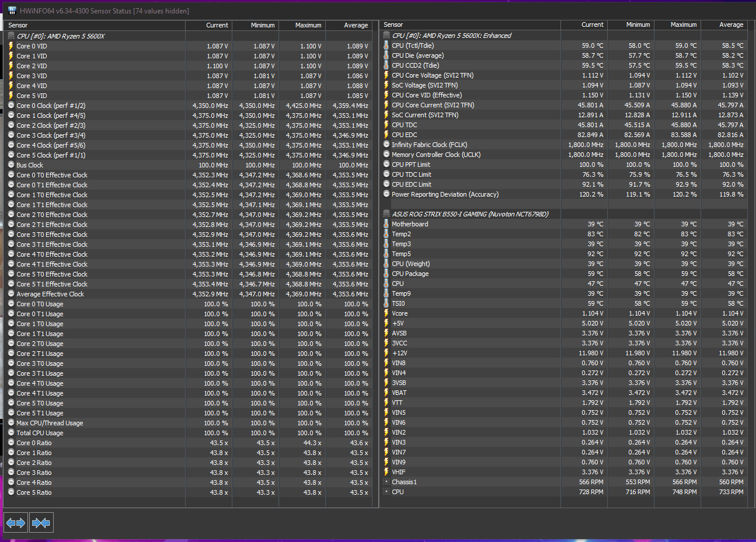
Task: Select the CPU PPT Limit row
Action: pyautogui.click(x=565, y=165)
